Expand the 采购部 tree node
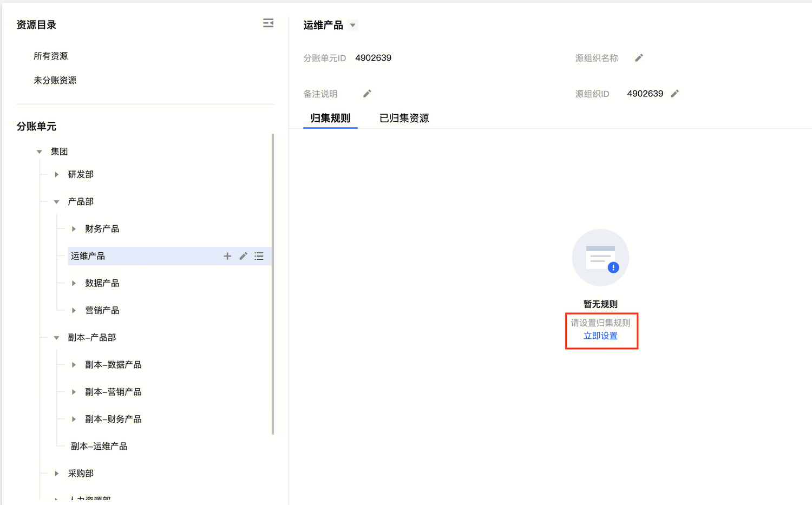Screen dimensions: 812x505 click(56, 474)
